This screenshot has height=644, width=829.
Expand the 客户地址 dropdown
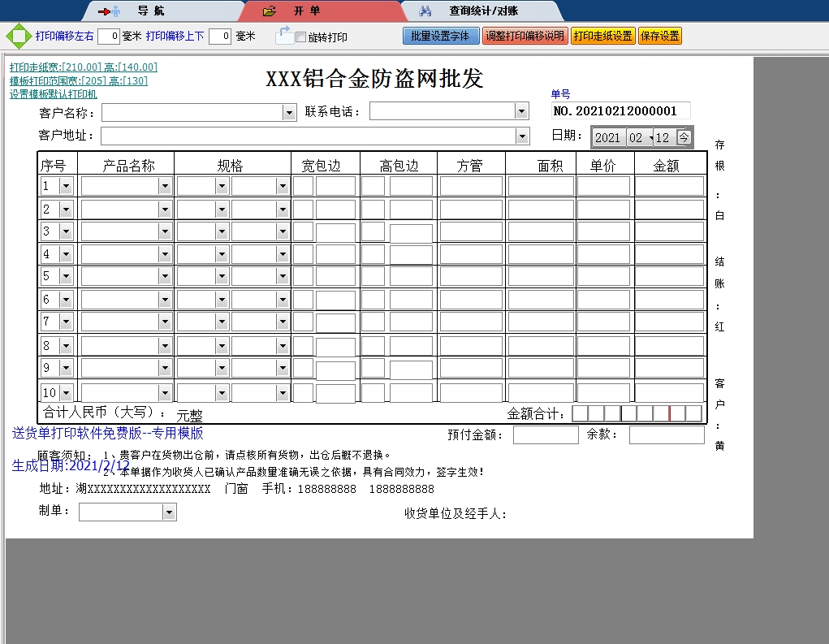coord(522,136)
